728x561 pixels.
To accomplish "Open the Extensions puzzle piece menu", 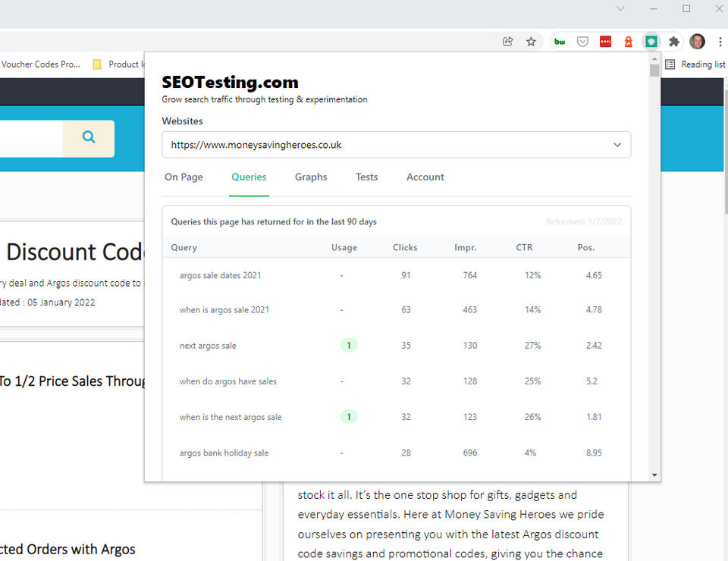I will (x=674, y=42).
